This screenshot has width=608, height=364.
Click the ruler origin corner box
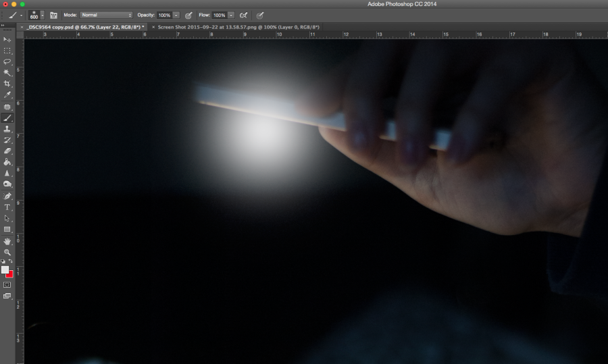click(20, 34)
